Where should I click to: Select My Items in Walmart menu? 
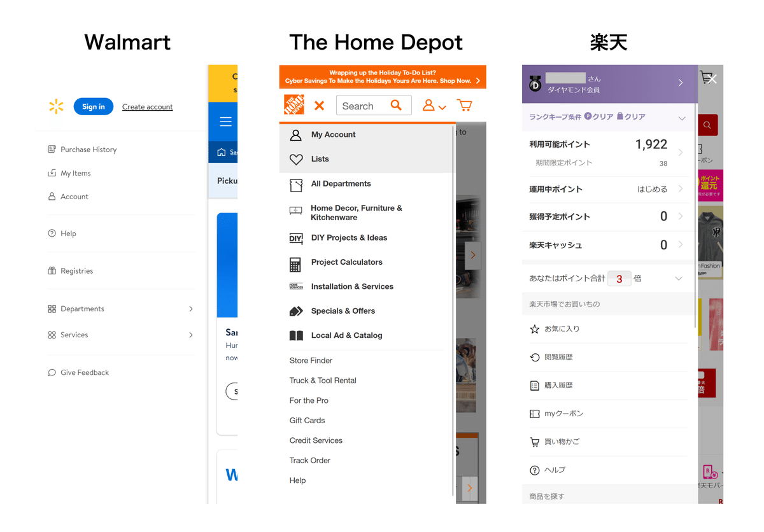[x=76, y=173]
